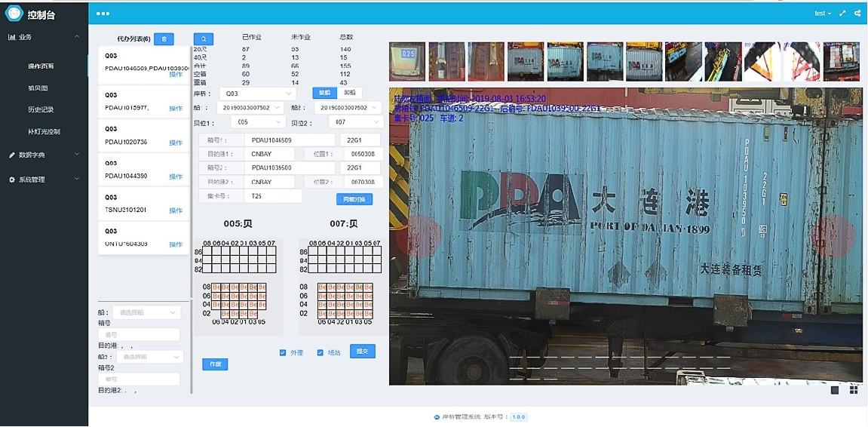This screenshot has width=868, height=427.
Task: Click the 提交 submit button
Action: pos(363,351)
